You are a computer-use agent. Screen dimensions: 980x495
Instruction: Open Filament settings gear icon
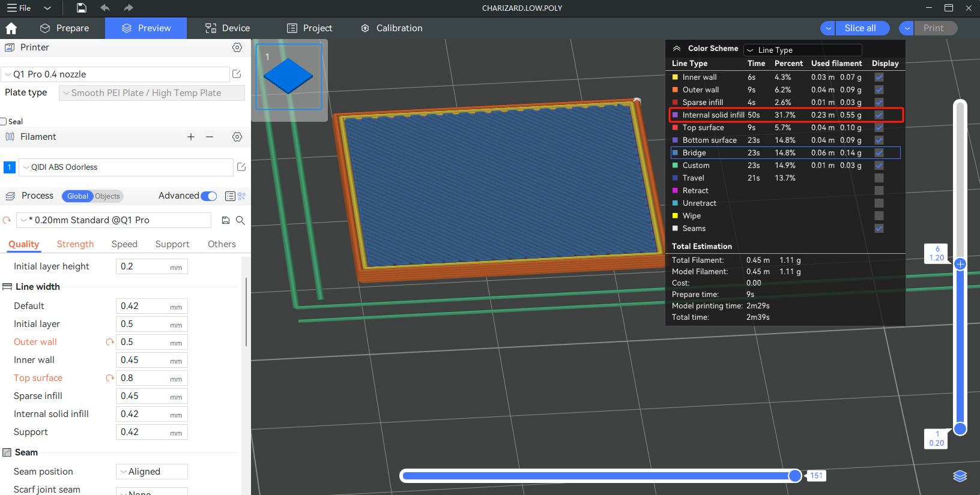click(x=237, y=137)
